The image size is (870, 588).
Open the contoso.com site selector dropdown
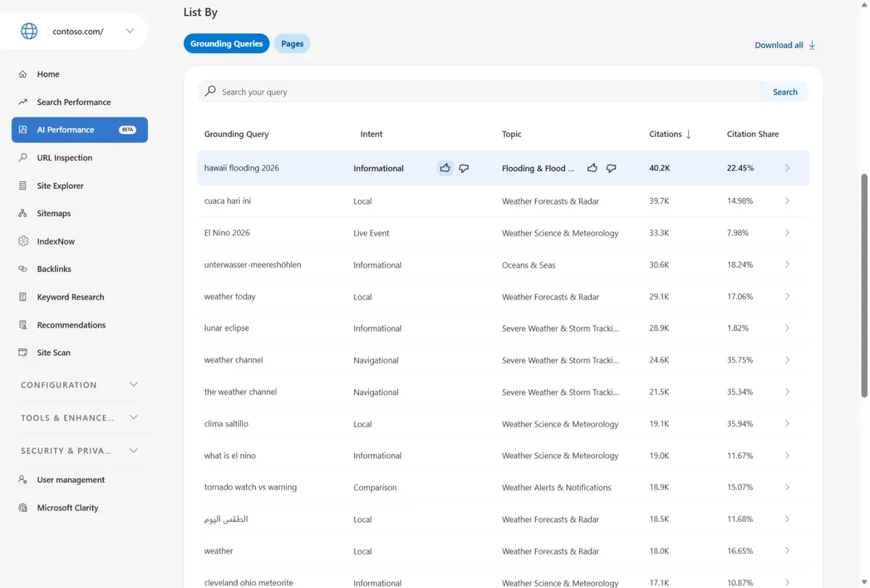[130, 31]
